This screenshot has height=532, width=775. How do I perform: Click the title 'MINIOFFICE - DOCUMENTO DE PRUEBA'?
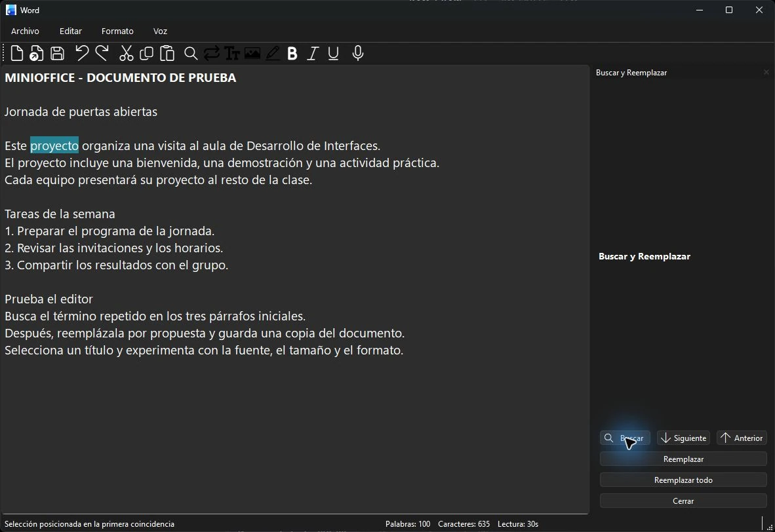pyautogui.click(x=120, y=77)
